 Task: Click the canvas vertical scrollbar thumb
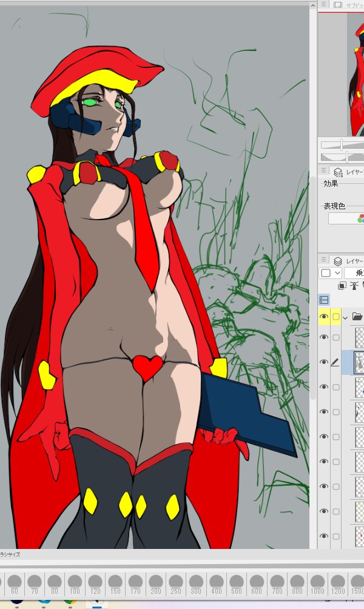(313, 288)
